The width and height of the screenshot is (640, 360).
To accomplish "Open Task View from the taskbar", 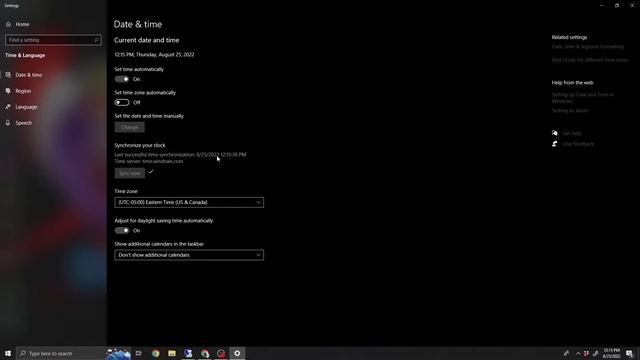I will tap(139, 353).
